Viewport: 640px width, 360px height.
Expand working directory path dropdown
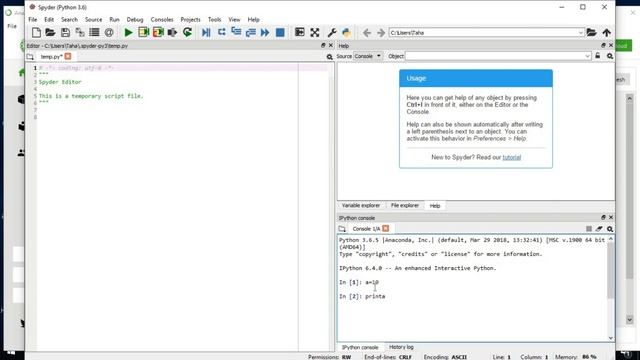click(580, 33)
